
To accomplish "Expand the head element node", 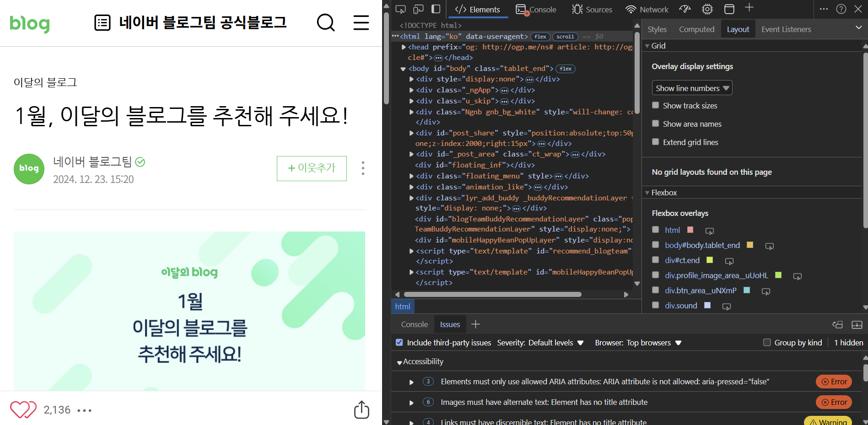I will click(x=404, y=47).
